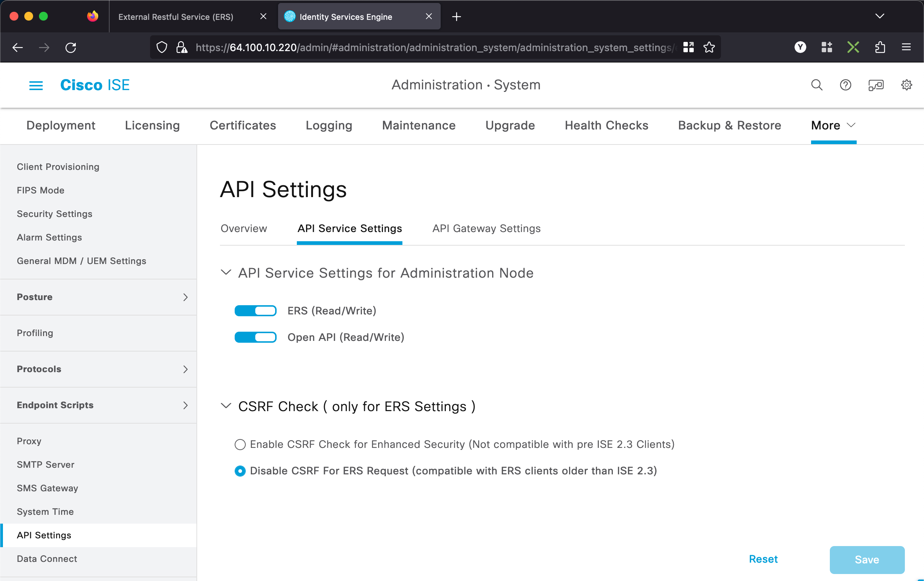Click the search magnifier icon
This screenshot has height=581, width=924.
point(817,85)
